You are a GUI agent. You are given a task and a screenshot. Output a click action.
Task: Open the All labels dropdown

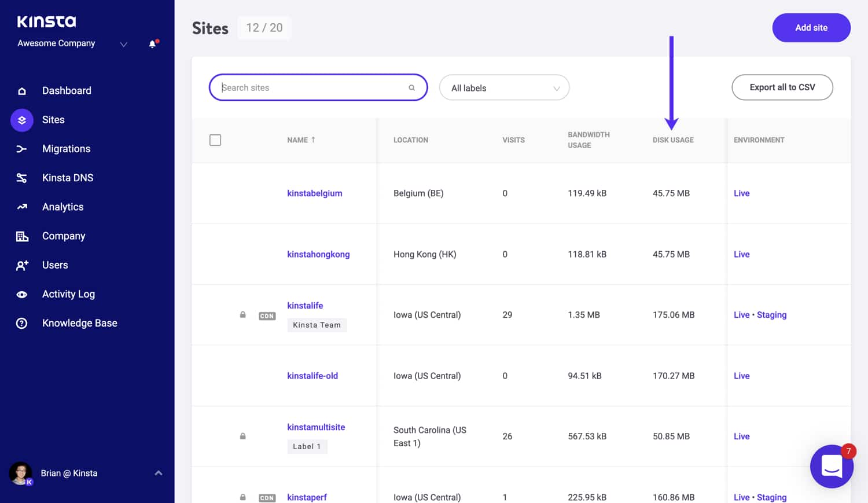[x=503, y=87]
